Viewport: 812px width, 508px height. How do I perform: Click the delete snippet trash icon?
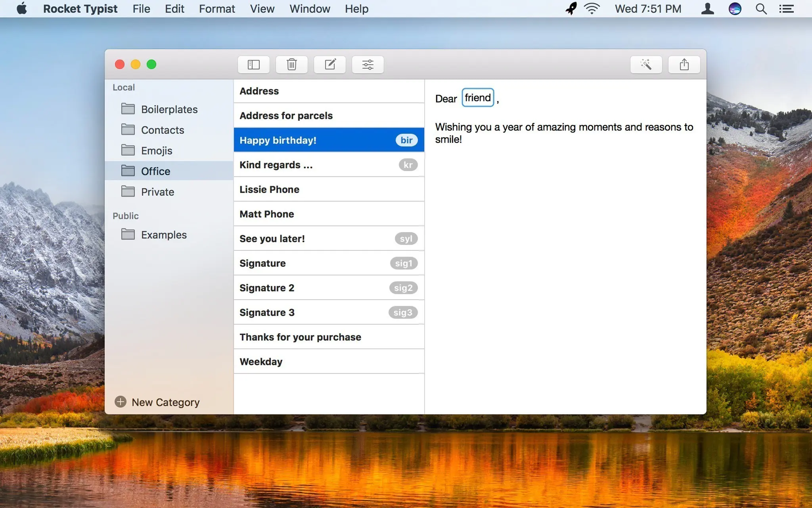291,64
